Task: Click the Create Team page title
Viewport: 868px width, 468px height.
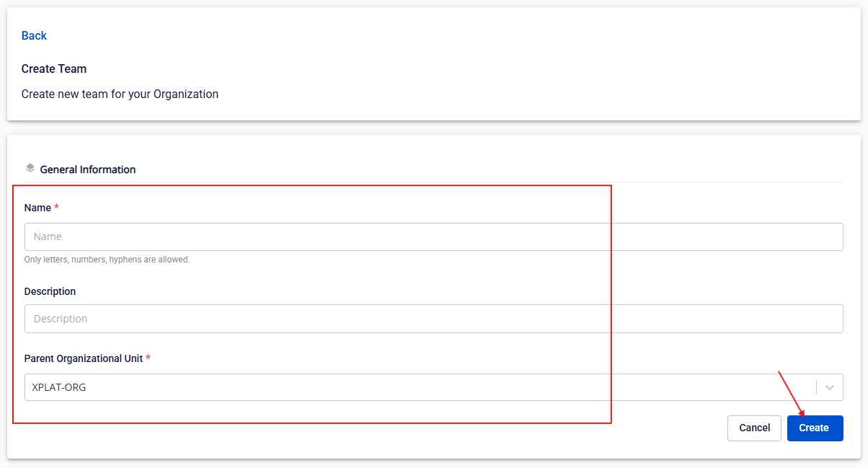Action: (54, 69)
